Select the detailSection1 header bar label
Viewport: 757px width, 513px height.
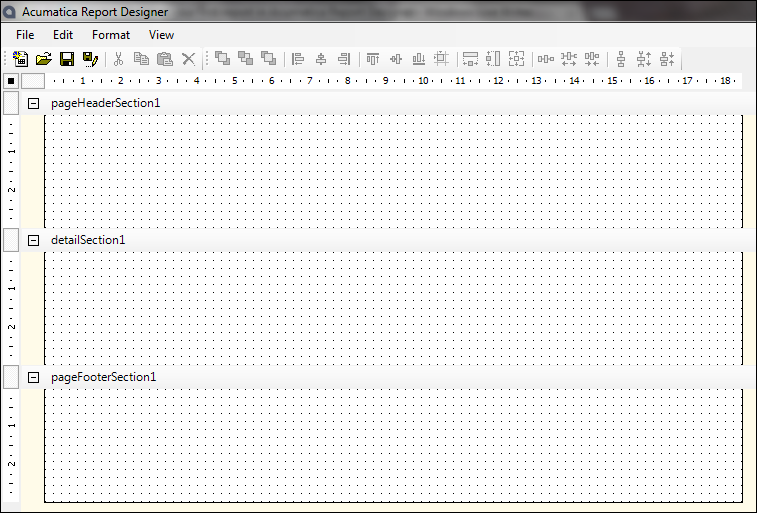coord(88,240)
